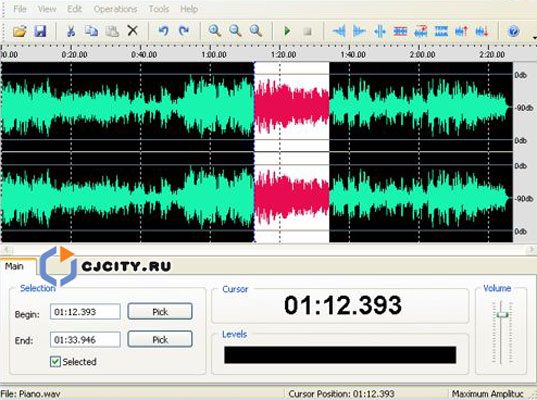Open help with the blue question mark icon
Screen dimensions: 537x400
point(513,31)
